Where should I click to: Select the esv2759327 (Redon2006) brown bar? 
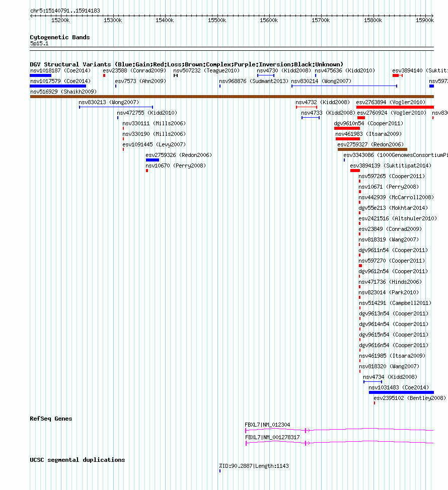(x=372, y=149)
